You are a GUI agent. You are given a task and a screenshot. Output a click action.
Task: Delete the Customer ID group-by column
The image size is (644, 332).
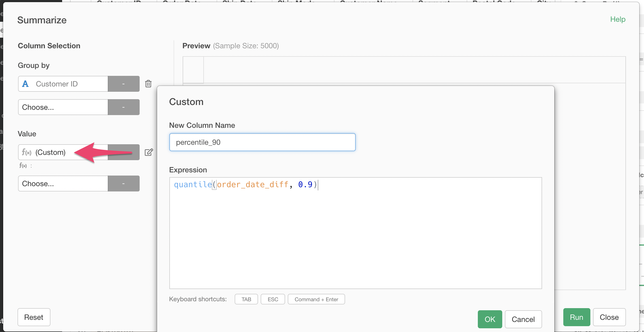click(x=148, y=84)
